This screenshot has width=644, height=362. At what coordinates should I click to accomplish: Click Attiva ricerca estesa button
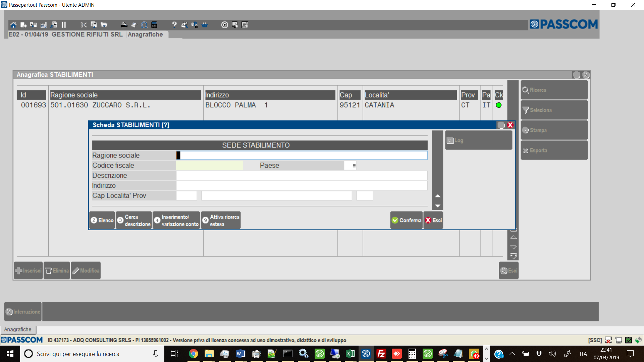point(221,220)
